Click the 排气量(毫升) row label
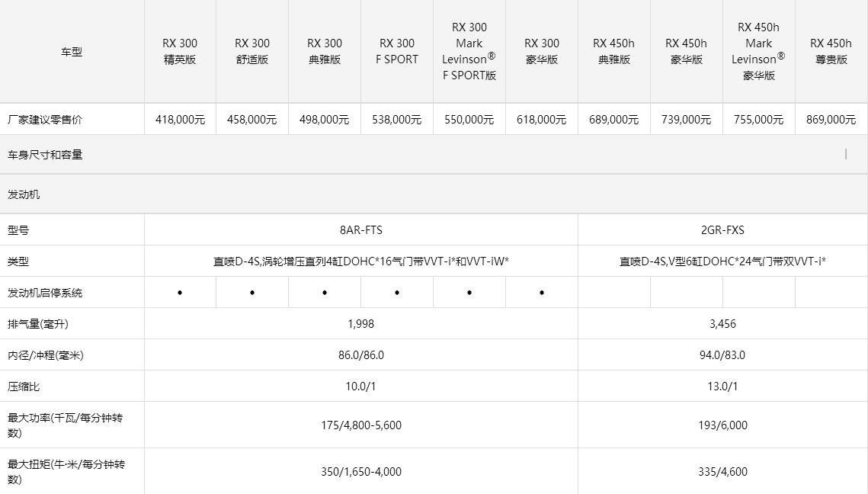This screenshot has height=494, width=868. coord(38,324)
